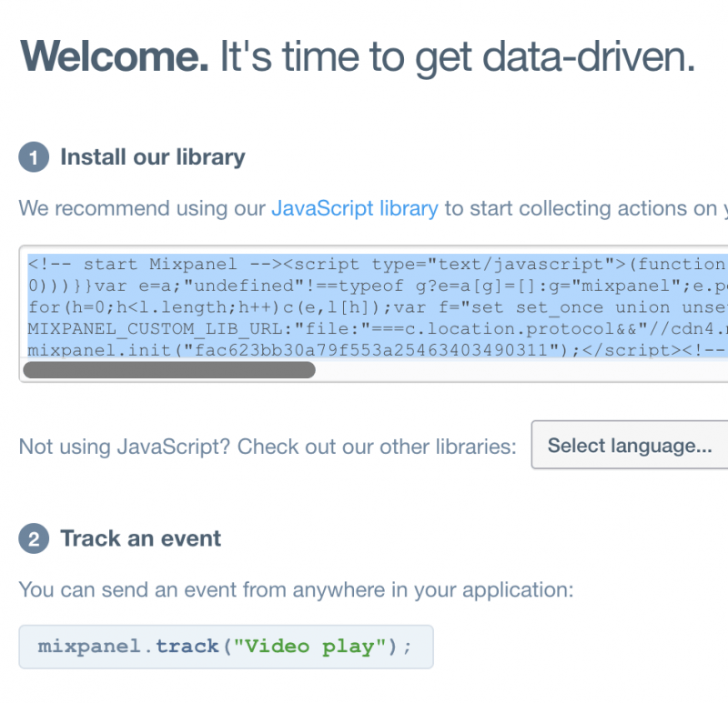Click the Install our library heading
This screenshot has width=728, height=703.
(152, 156)
